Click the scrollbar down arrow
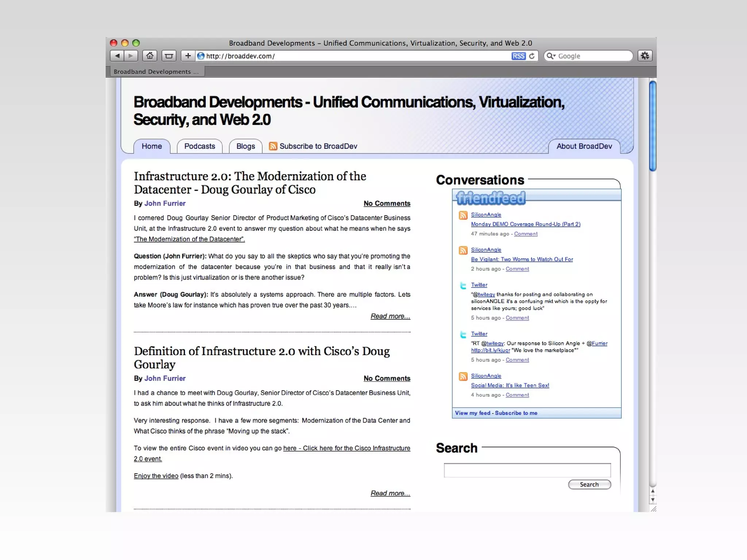Viewport: 747px width, 560px height. 653,500
